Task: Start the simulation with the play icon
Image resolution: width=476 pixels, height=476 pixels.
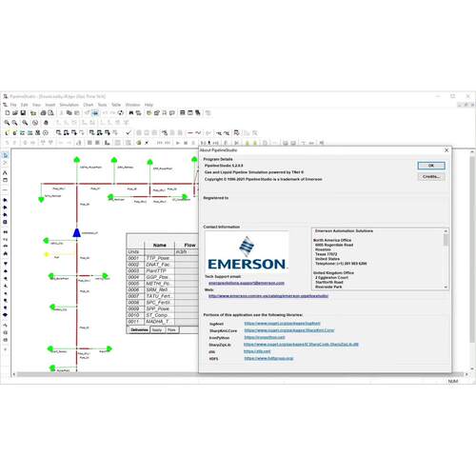Action: [x=178, y=143]
